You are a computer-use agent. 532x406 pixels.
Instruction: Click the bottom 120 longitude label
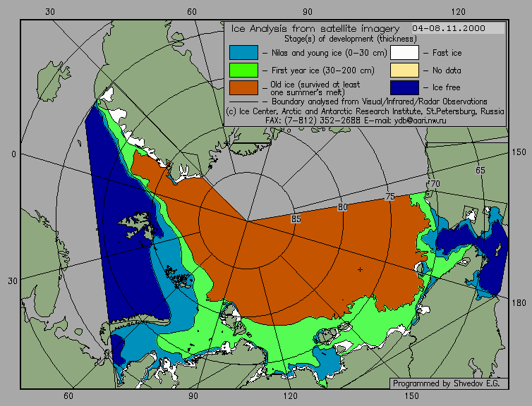pyautogui.click(x=290, y=396)
